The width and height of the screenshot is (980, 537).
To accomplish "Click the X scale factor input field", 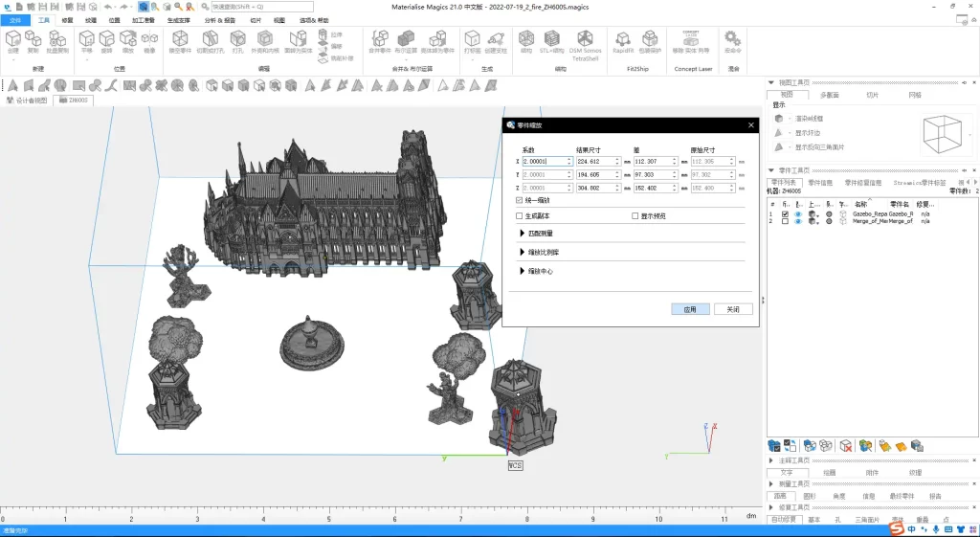I will 543,162.
